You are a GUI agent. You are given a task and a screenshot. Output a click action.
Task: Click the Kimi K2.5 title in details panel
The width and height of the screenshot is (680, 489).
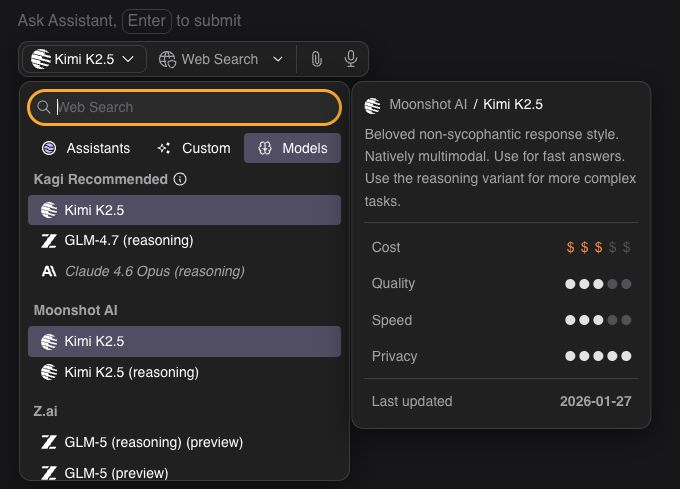(513, 104)
